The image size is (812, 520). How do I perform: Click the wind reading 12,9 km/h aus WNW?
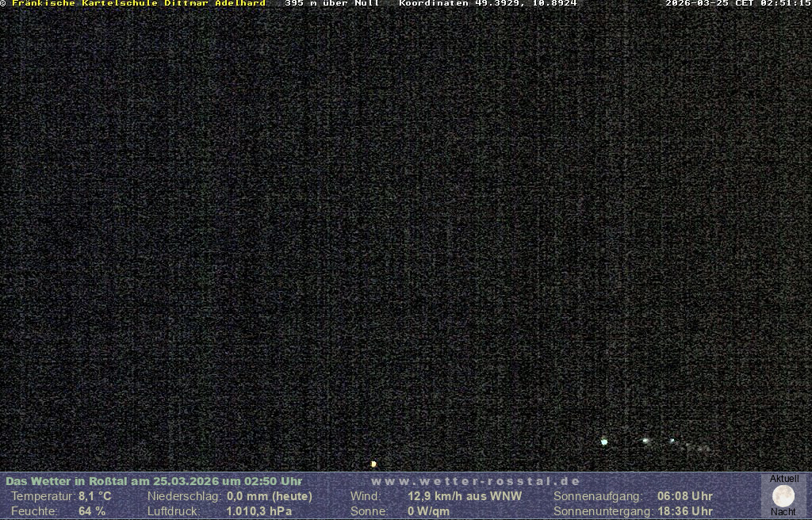pos(465,496)
